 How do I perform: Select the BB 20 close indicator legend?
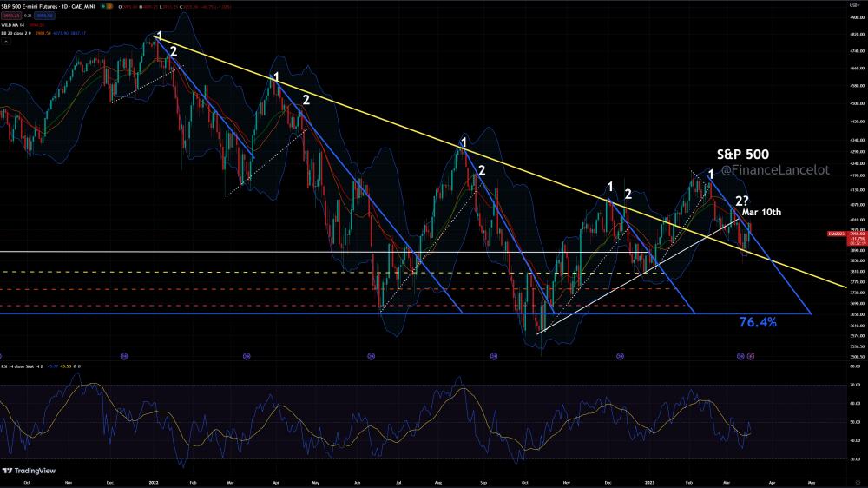point(43,33)
